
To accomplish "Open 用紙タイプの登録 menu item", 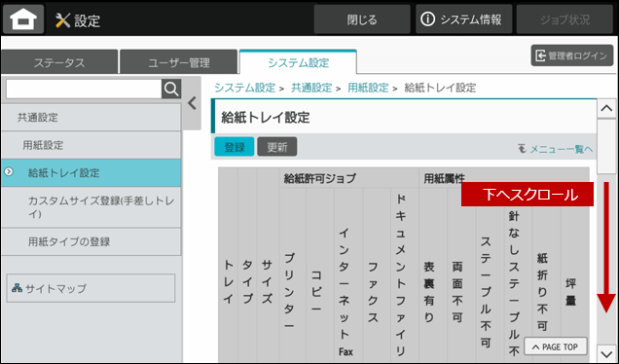I will 91,241.
